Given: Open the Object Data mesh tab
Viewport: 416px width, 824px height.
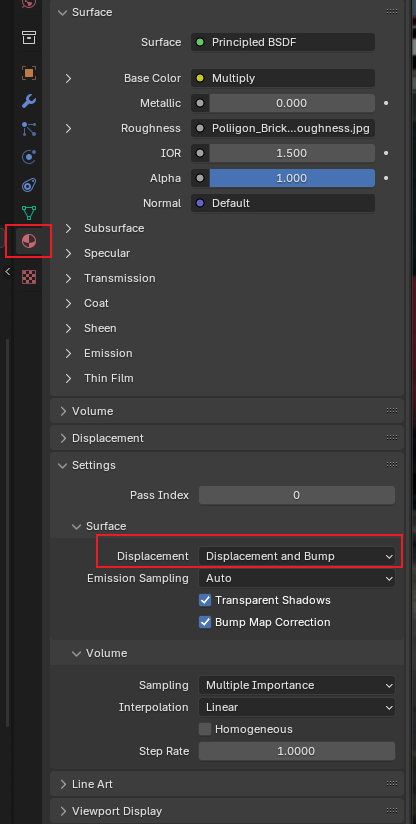Looking at the screenshot, I should pos(28,213).
